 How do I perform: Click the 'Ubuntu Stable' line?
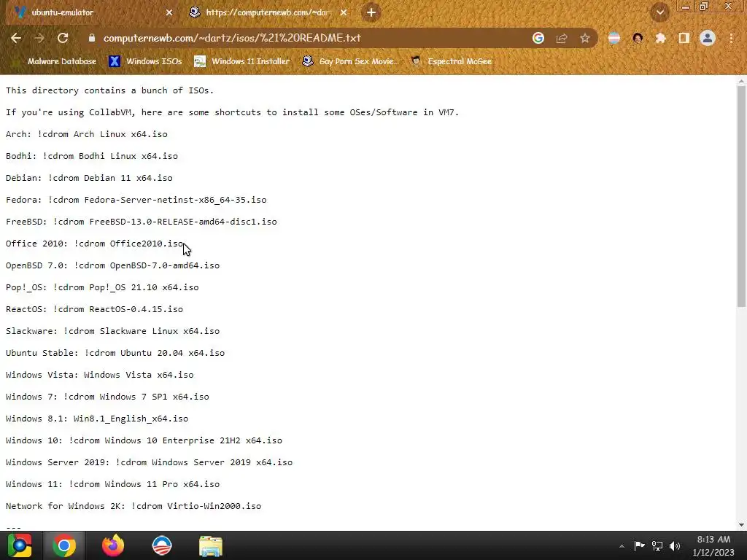click(x=115, y=354)
